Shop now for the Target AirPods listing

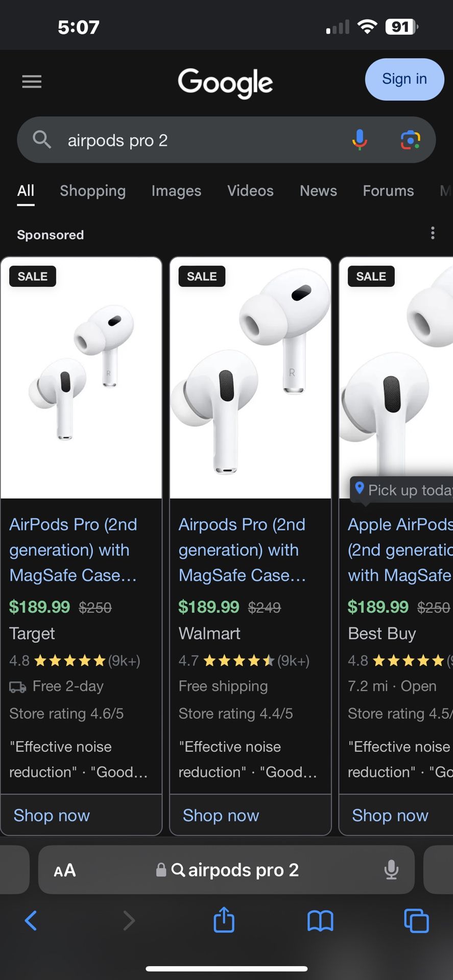(51, 815)
